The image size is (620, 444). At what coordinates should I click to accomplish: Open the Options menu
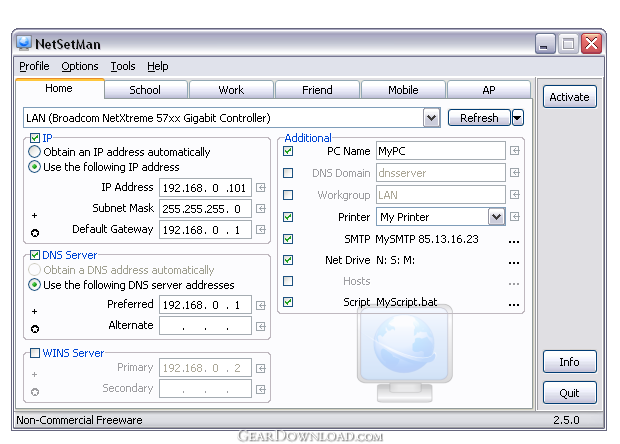click(x=79, y=66)
